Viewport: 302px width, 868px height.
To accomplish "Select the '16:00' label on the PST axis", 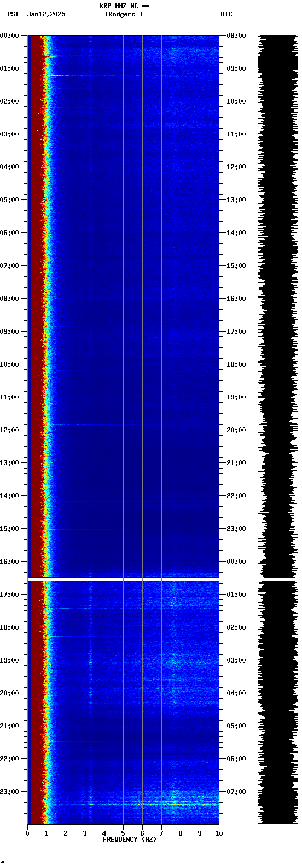I will coord(9,562).
